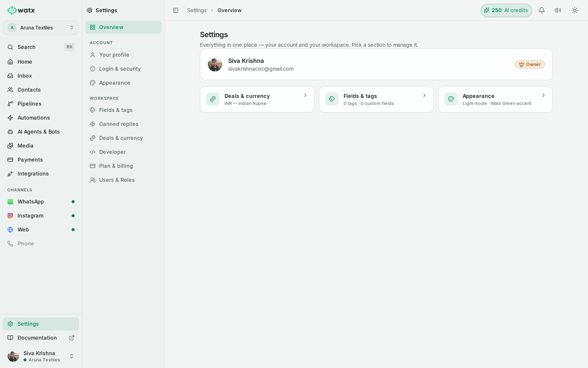588x368 pixels.
Task: Open Your profile settings
Action: click(x=123, y=55)
